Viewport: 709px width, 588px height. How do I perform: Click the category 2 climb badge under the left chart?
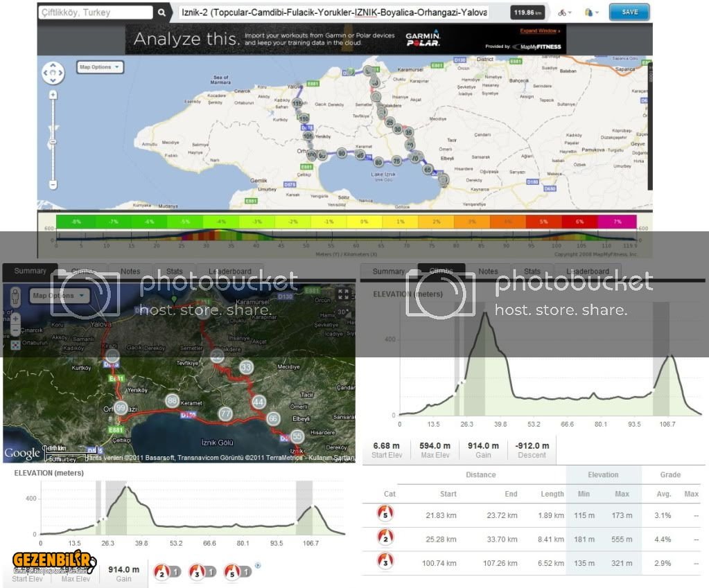pyautogui.click(x=167, y=572)
